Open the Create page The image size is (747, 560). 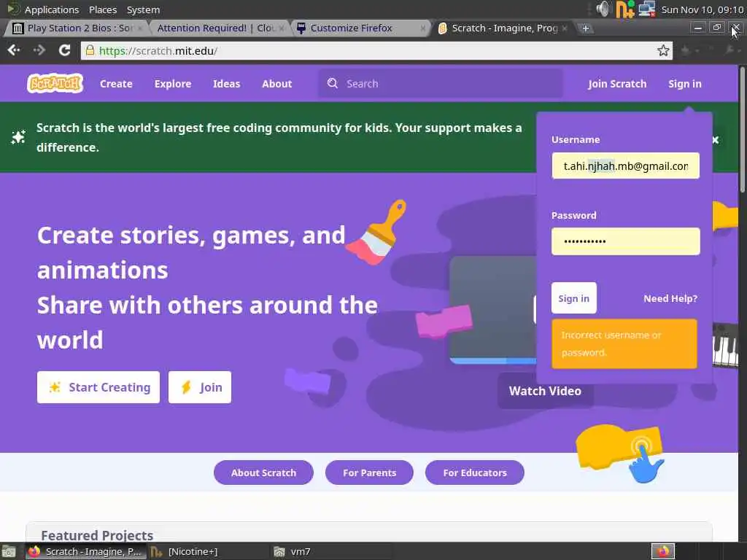click(x=116, y=84)
